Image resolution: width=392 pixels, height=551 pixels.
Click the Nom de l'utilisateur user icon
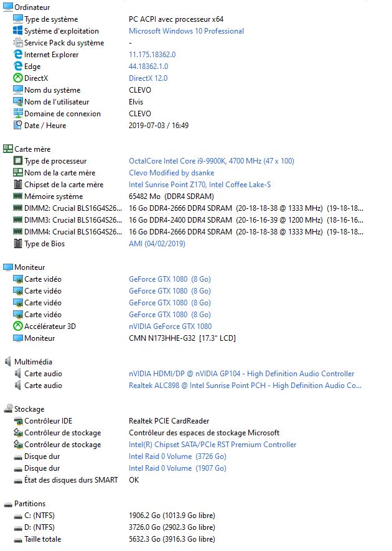point(17,101)
